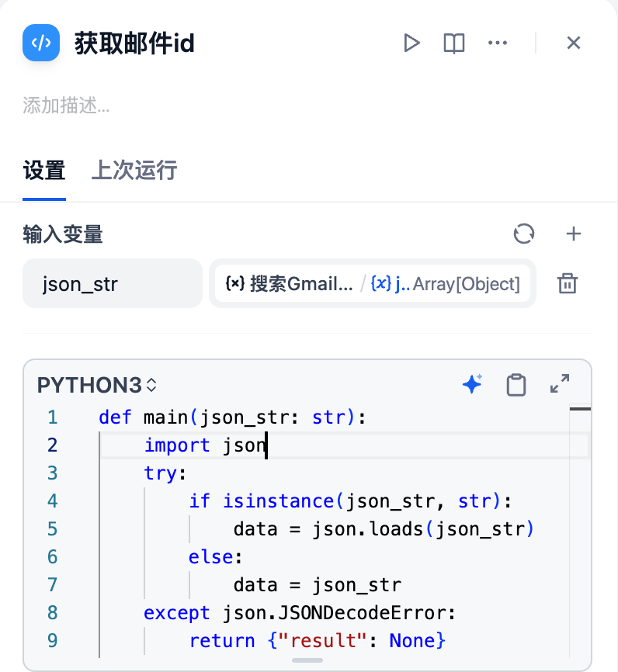Open the help docs book icon
The height and width of the screenshot is (672, 618).
454,43
